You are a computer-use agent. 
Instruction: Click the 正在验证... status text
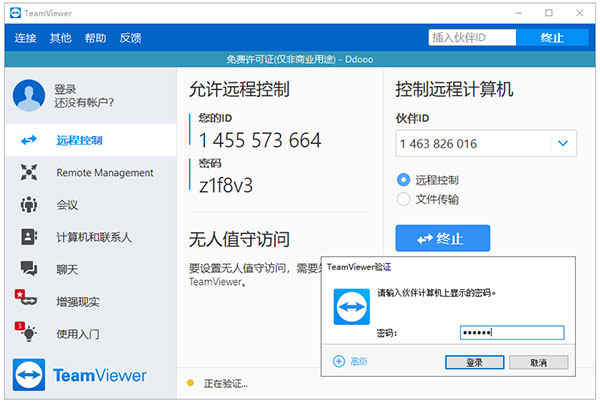pyautogui.click(x=225, y=383)
